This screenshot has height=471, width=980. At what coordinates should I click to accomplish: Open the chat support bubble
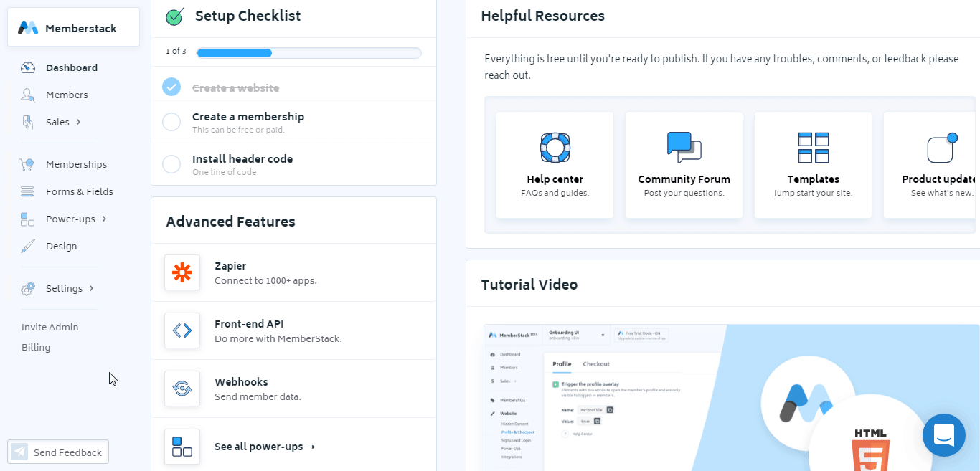coord(943,434)
